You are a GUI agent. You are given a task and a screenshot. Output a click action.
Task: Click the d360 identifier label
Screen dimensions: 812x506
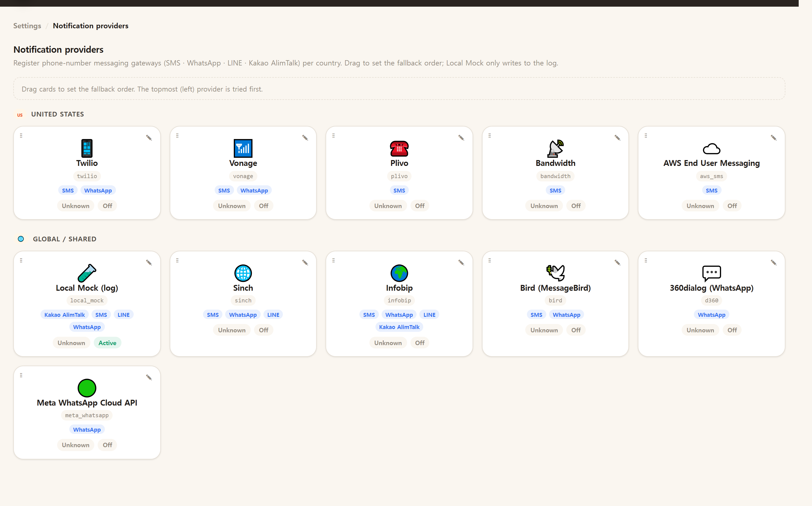[x=712, y=300]
